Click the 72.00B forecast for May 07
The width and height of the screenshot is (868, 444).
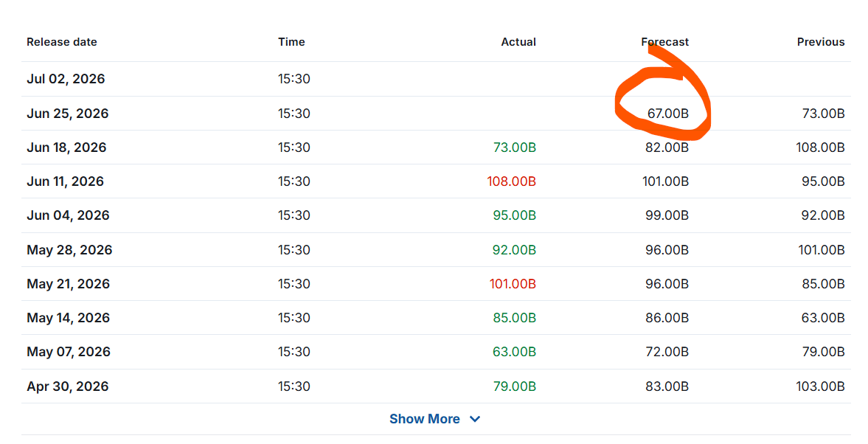point(667,352)
